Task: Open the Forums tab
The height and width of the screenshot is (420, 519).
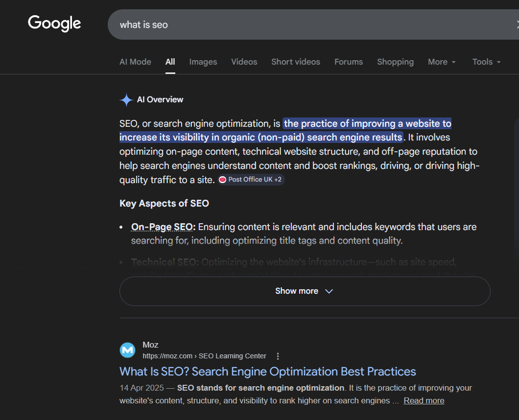Action: [x=349, y=62]
